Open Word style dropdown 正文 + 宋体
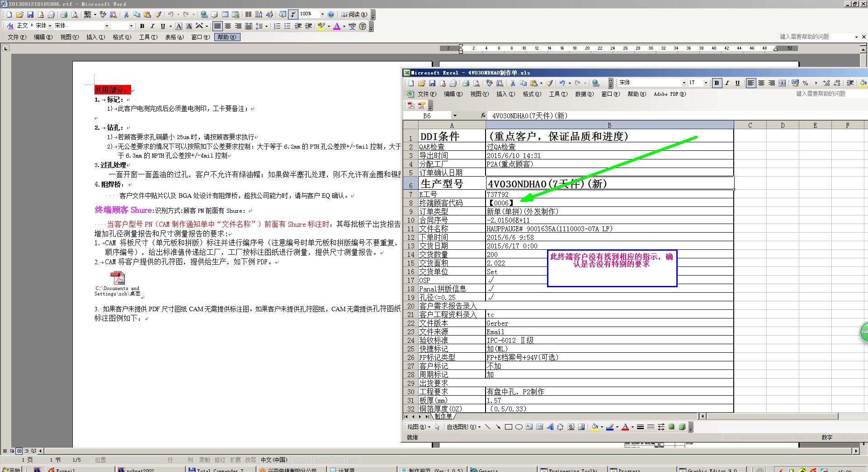This screenshot has width=868, height=472. (x=50, y=26)
